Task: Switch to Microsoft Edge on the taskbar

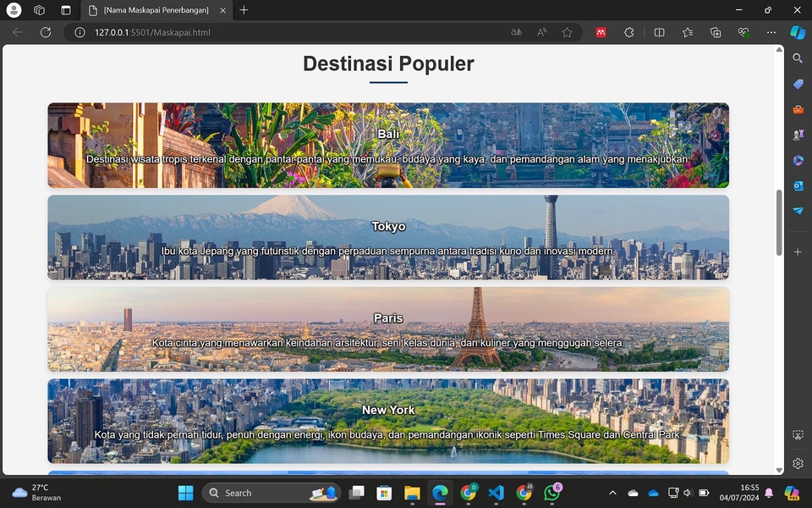Action: 440,493
